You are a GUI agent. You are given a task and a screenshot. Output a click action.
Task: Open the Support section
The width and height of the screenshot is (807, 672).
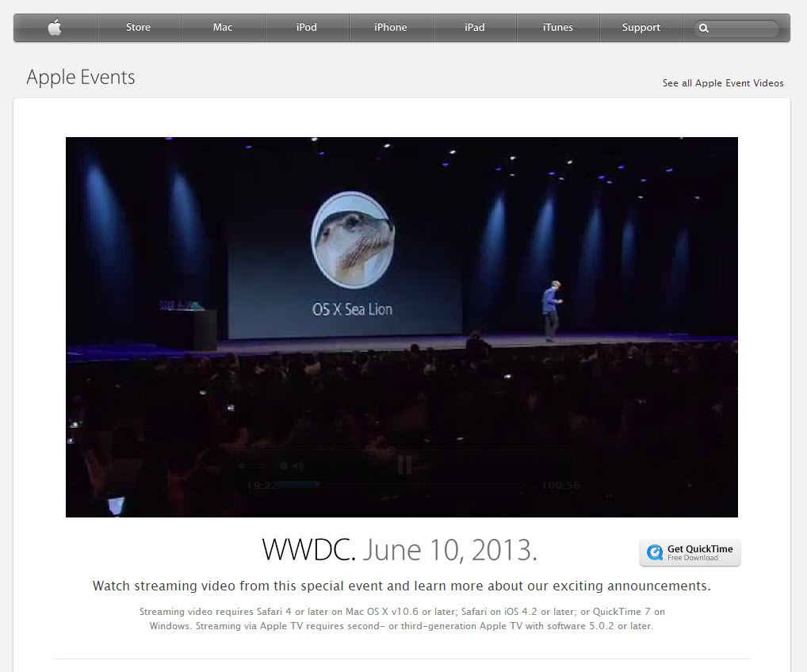pos(641,27)
